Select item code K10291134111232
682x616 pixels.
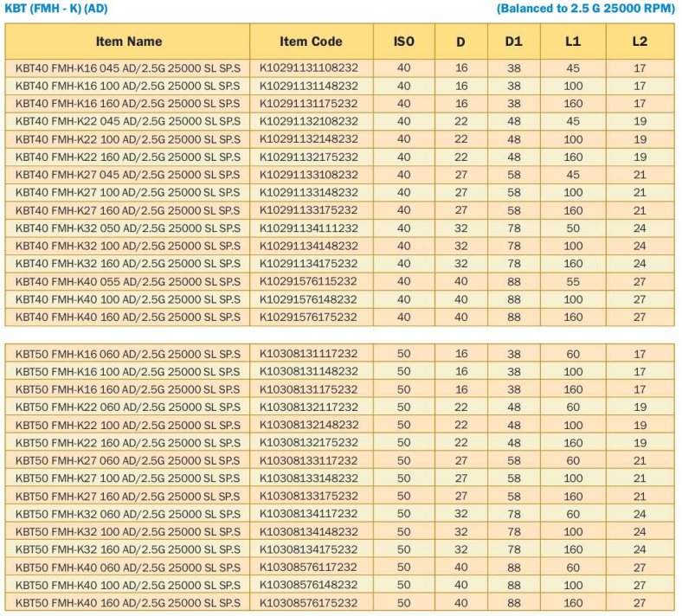point(309,228)
